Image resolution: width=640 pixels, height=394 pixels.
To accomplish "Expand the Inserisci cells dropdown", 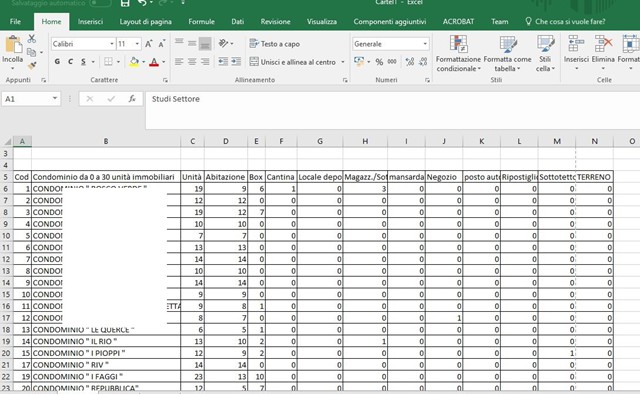I will [x=576, y=69].
